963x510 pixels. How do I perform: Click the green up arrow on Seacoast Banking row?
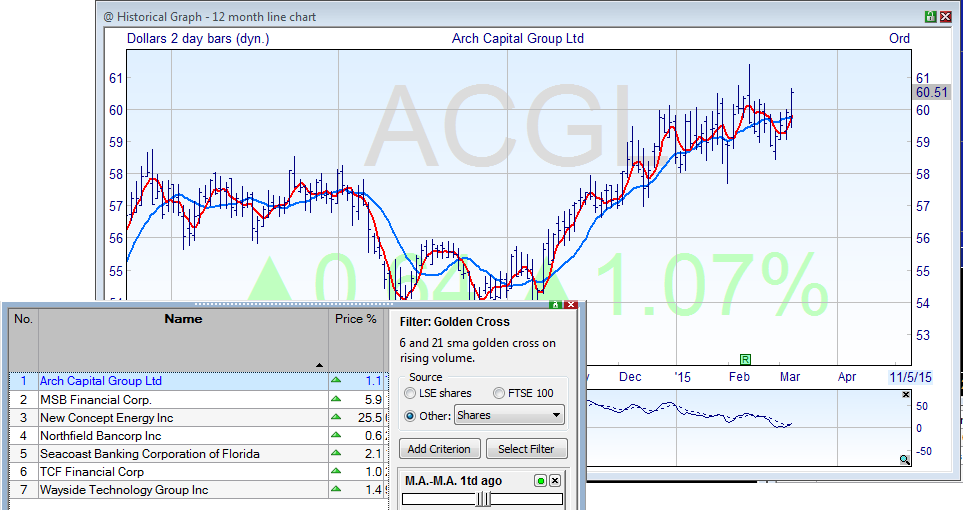click(x=336, y=453)
